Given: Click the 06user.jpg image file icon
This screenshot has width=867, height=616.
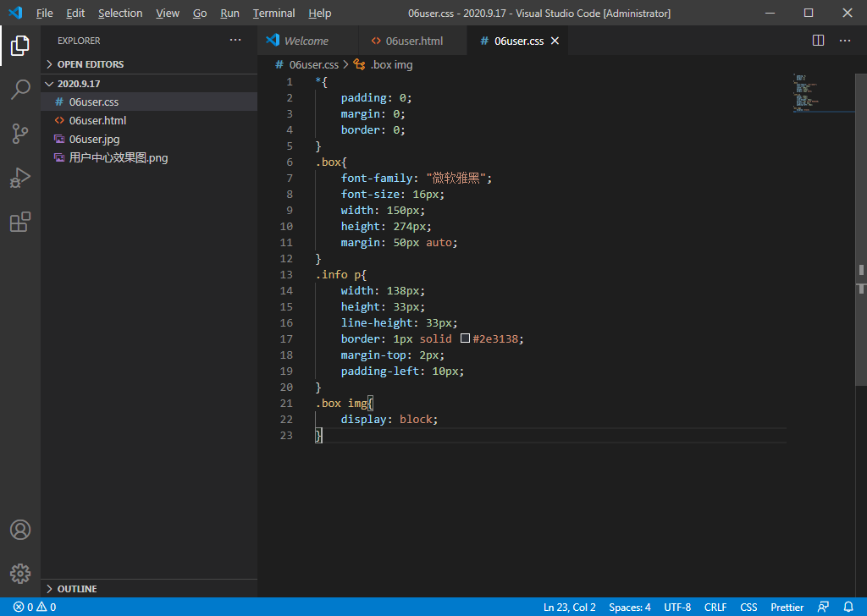Looking at the screenshot, I should click(59, 140).
